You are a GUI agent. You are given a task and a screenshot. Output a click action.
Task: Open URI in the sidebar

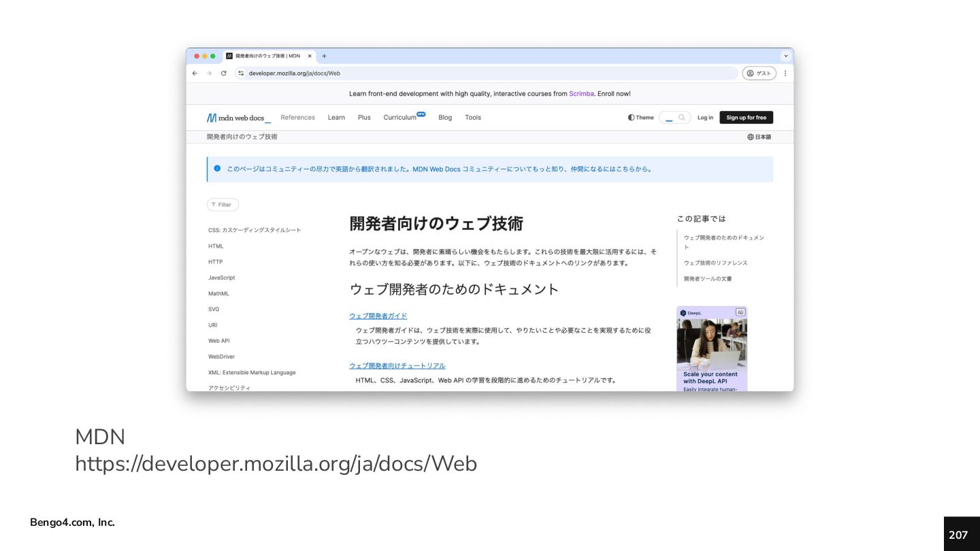(213, 325)
